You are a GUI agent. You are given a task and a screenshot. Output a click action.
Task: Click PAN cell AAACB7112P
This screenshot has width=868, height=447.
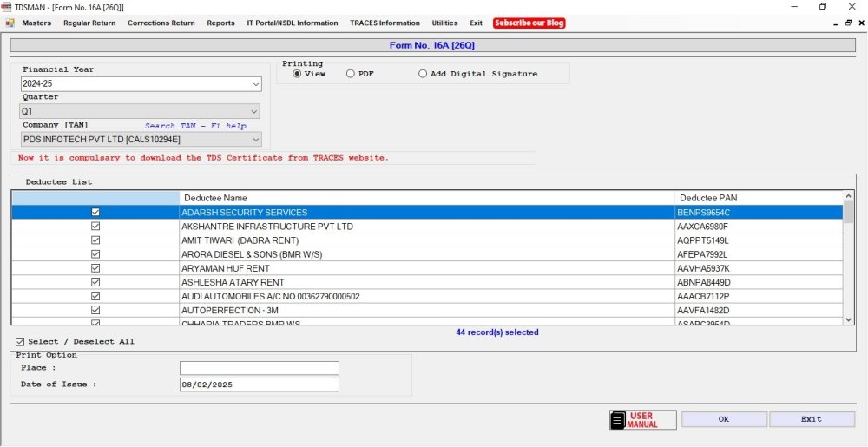tap(759, 296)
